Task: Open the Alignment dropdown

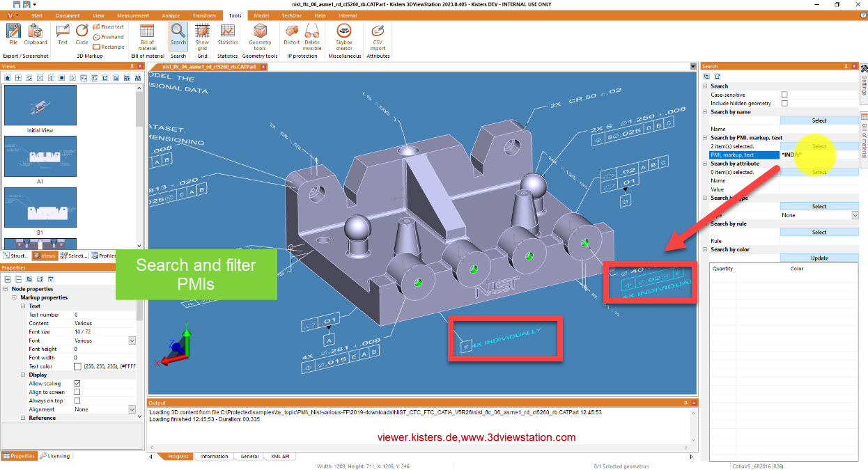Action: click(x=132, y=409)
